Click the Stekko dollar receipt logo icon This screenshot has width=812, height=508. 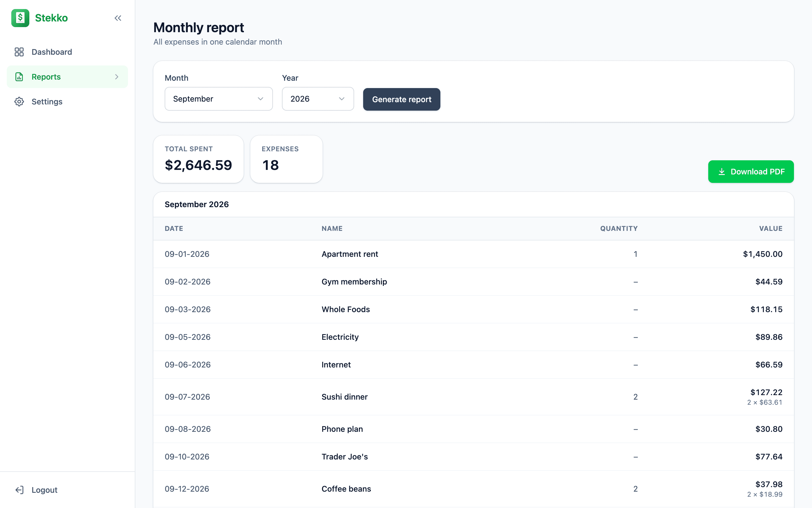pos(20,18)
